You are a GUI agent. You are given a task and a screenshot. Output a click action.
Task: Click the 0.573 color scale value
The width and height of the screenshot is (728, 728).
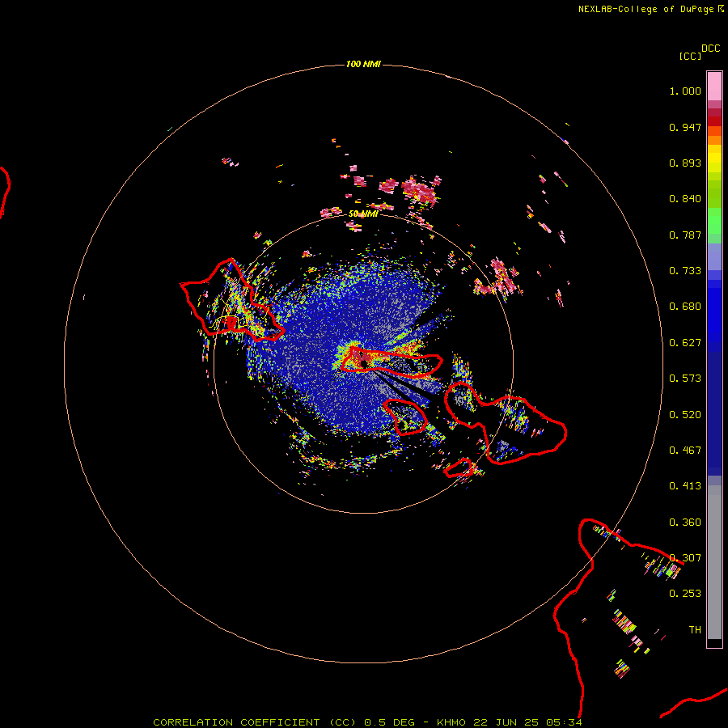pyautogui.click(x=685, y=379)
